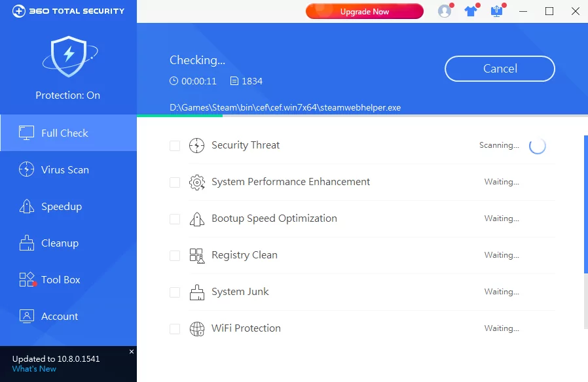
Task: Click the System Junk label
Action: (240, 291)
